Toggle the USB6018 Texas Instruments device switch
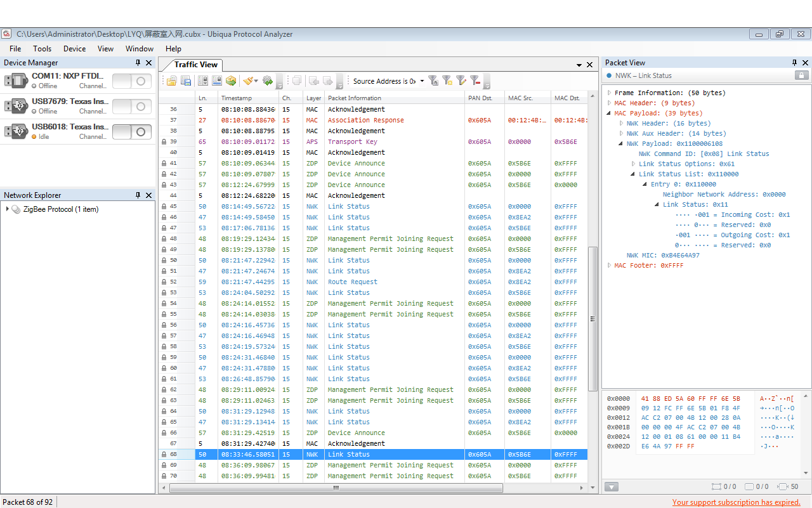 pyautogui.click(x=132, y=132)
